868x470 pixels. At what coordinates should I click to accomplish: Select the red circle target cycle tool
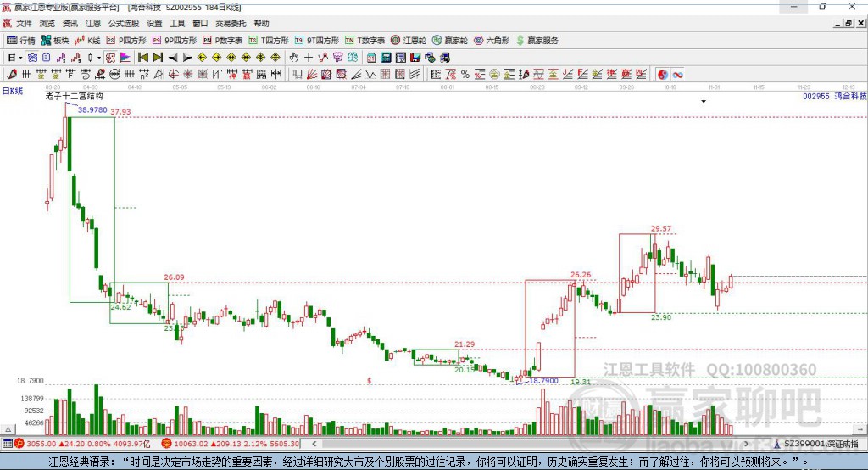click(x=173, y=75)
